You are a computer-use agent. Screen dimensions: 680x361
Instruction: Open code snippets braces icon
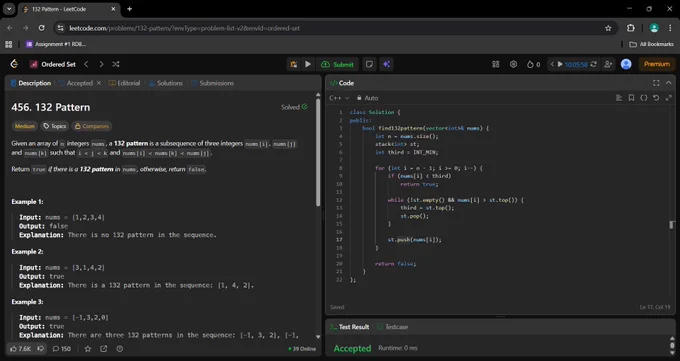tap(644, 98)
